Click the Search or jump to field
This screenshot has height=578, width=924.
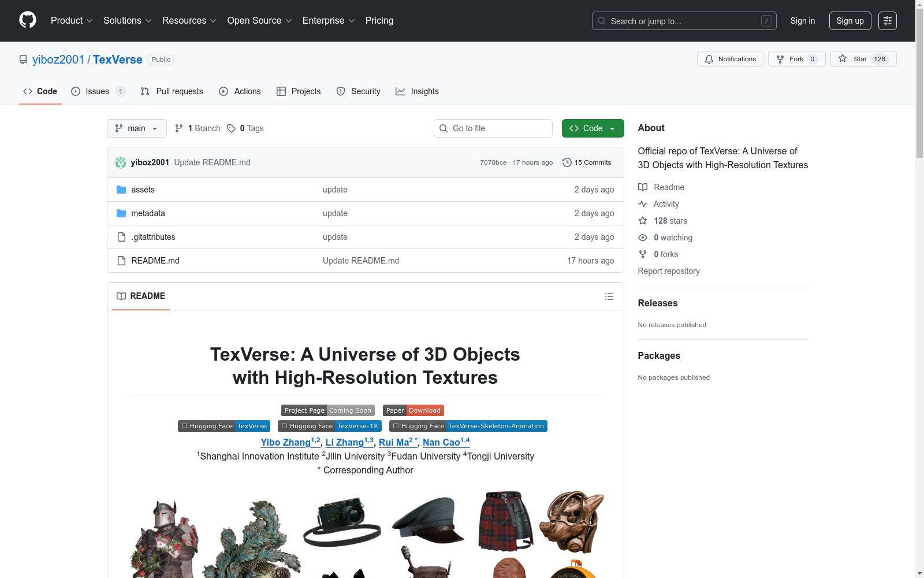(x=684, y=21)
